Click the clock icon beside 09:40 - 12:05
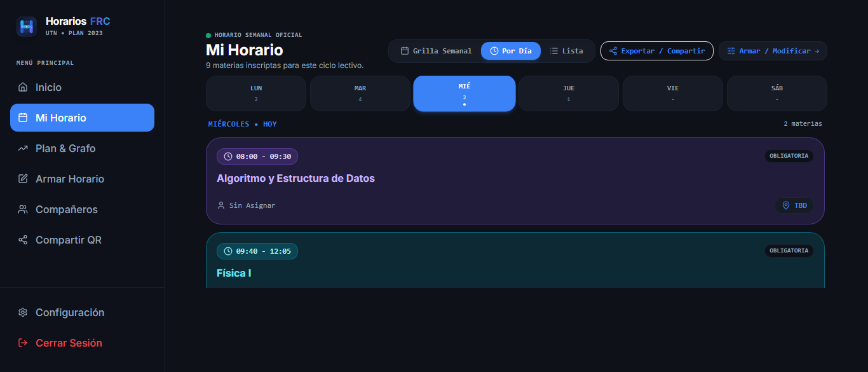 point(228,251)
